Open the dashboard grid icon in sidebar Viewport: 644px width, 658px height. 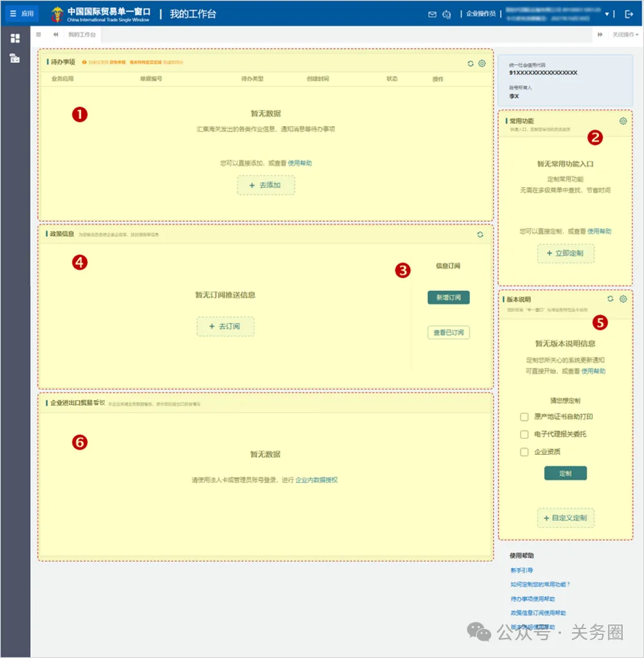pos(15,38)
